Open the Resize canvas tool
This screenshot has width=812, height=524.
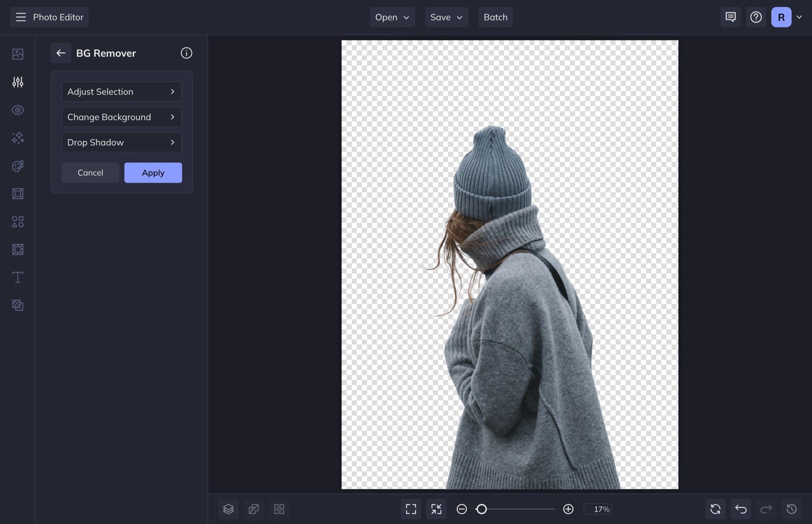(x=17, y=249)
